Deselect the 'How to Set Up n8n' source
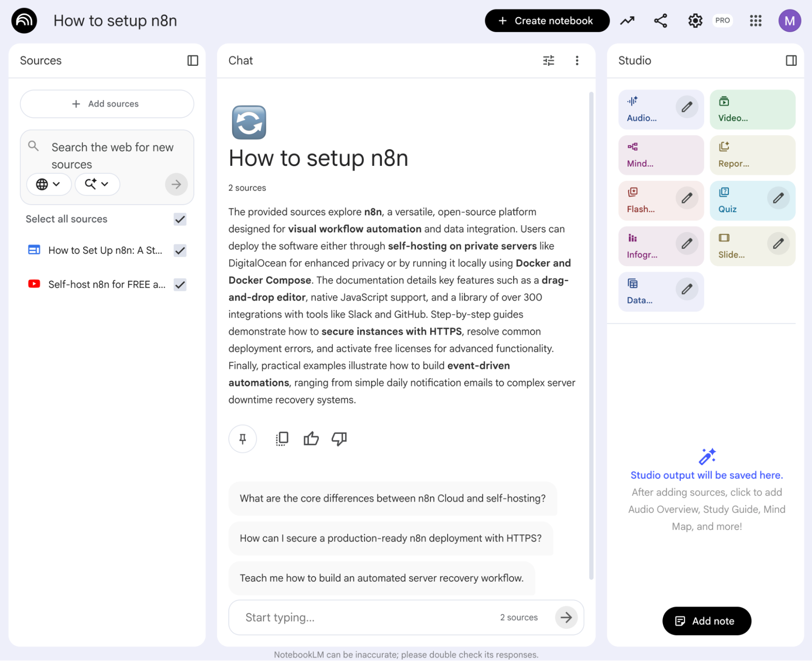Image resolution: width=812 pixels, height=661 pixels. click(179, 251)
